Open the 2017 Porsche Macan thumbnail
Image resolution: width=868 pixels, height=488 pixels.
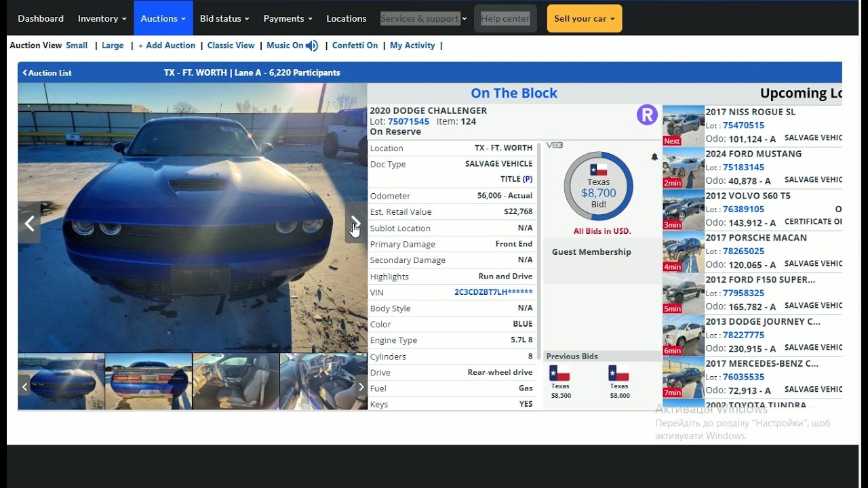tap(684, 252)
